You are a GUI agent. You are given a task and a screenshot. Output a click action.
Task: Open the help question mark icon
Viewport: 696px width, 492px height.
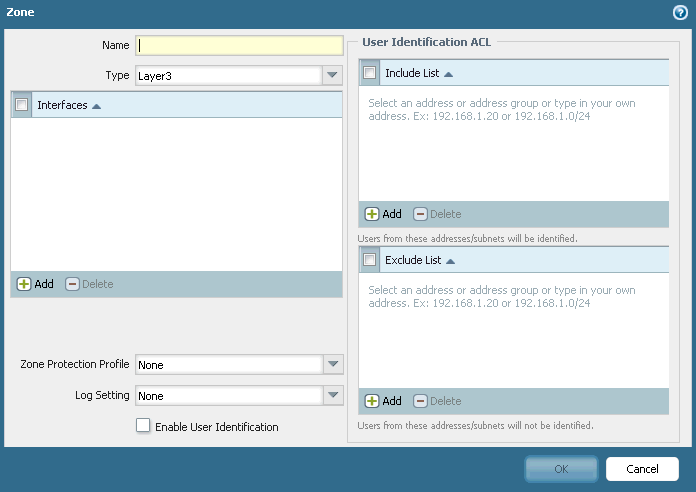tap(681, 12)
